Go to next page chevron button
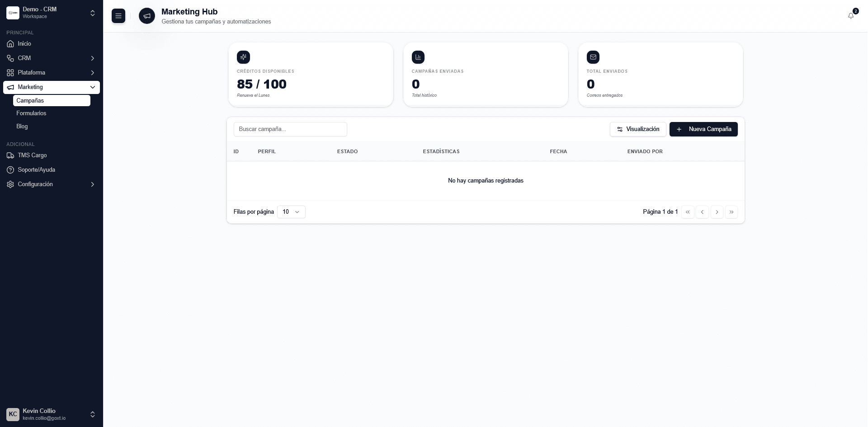 pyautogui.click(x=717, y=212)
